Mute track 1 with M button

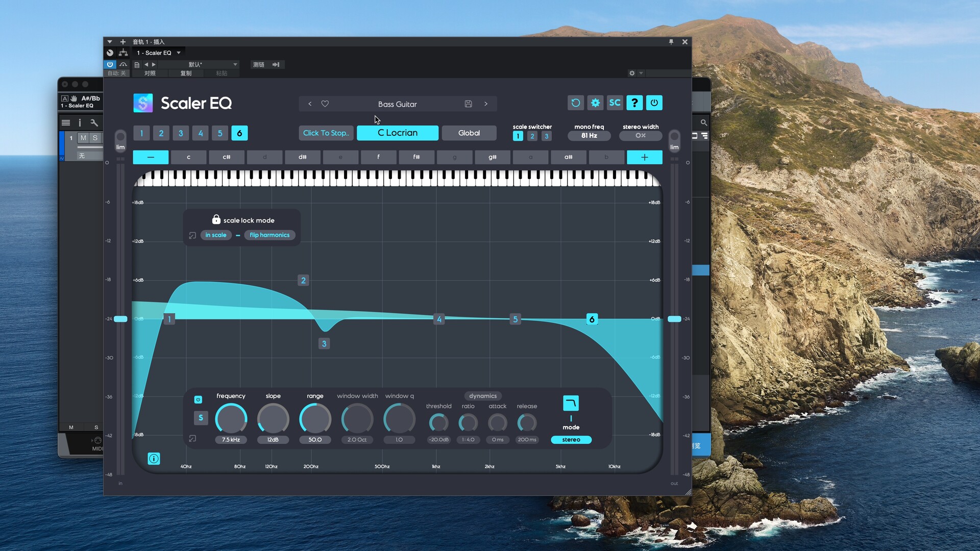83,138
